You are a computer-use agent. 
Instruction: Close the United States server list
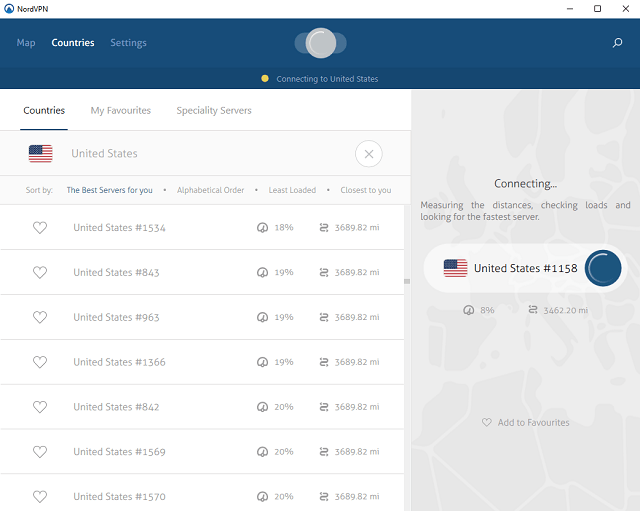(369, 154)
